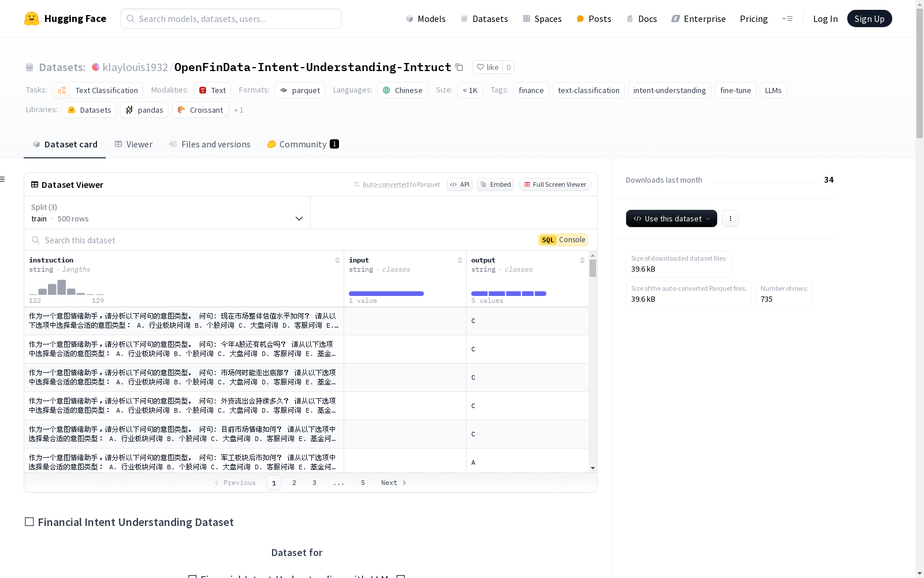Click the klaylouis1932 user avatar
The height and width of the screenshot is (578, 924).
(x=96, y=67)
